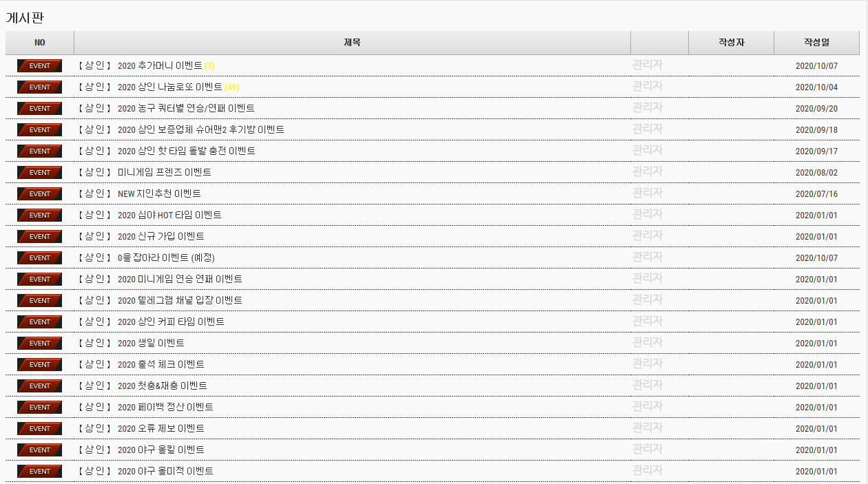Click EVENT badge beside 미니게임 프렌즈 이벤트
Image resolution: width=868 pixels, height=484 pixels.
click(x=39, y=173)
